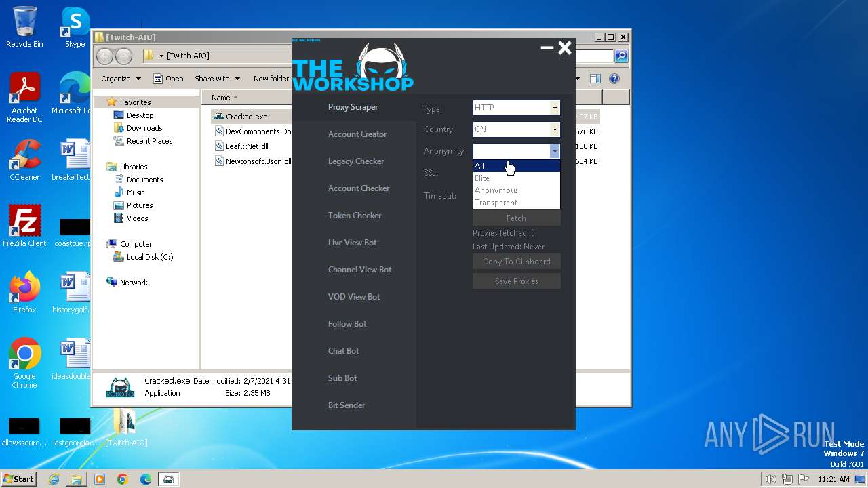Select Favorites in navigation pane
This screenshot has width=868, height=488.
(135, 102)
